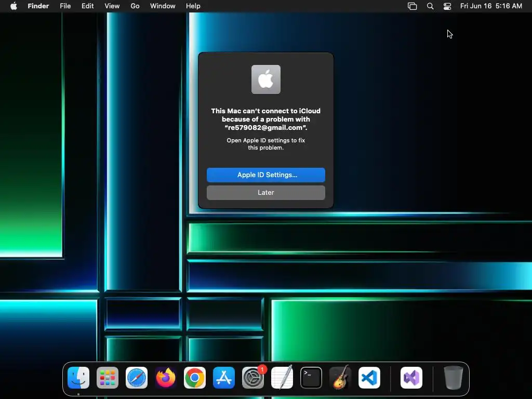The width and height of the screenshot is (532, 399).
Task: Open System Settings with notification badge
Action: 253,378
